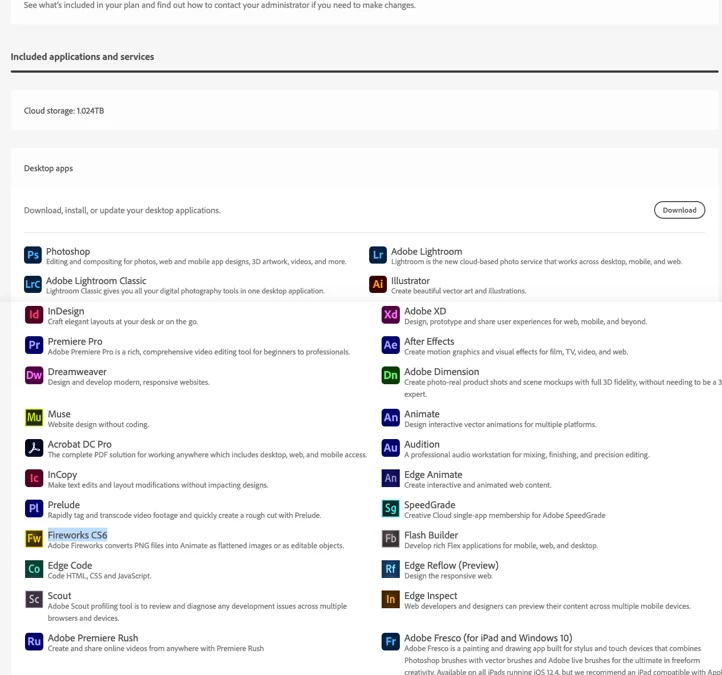This screenshot has height=675, width=722.
Task: Click the Premiere Pro Pr icon
Action: click(x=34, y=345)
